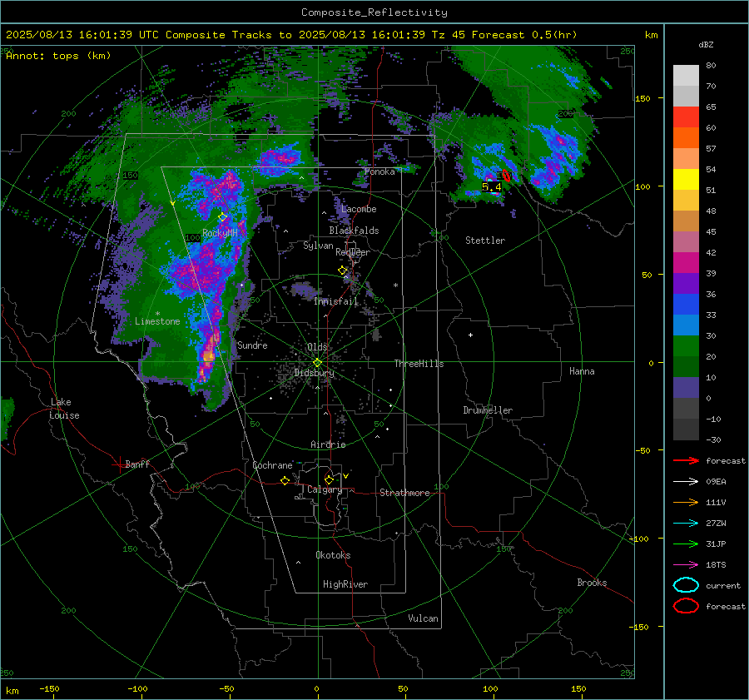
Task: Click the Drumheller city label
Action: coord(488,410)
